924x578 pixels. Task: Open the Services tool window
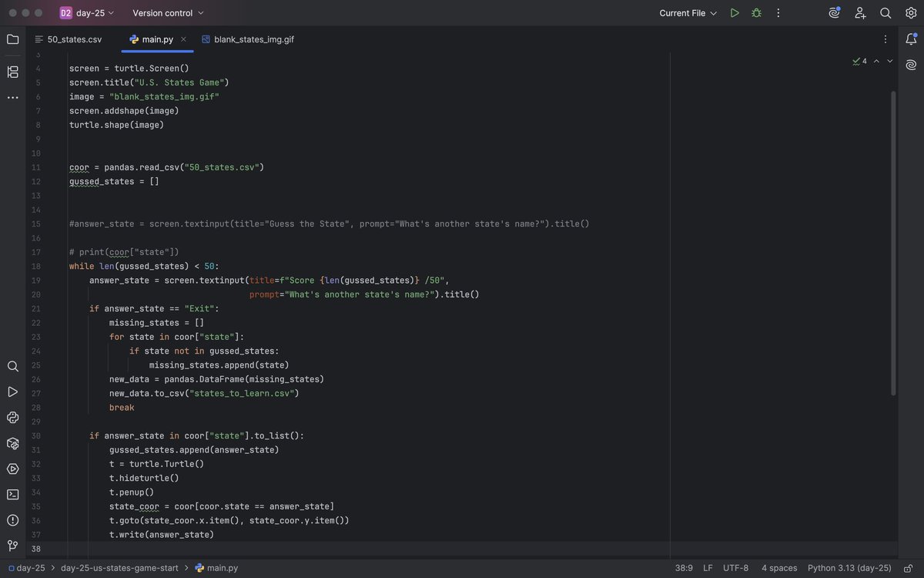click(x=12, y=469)
